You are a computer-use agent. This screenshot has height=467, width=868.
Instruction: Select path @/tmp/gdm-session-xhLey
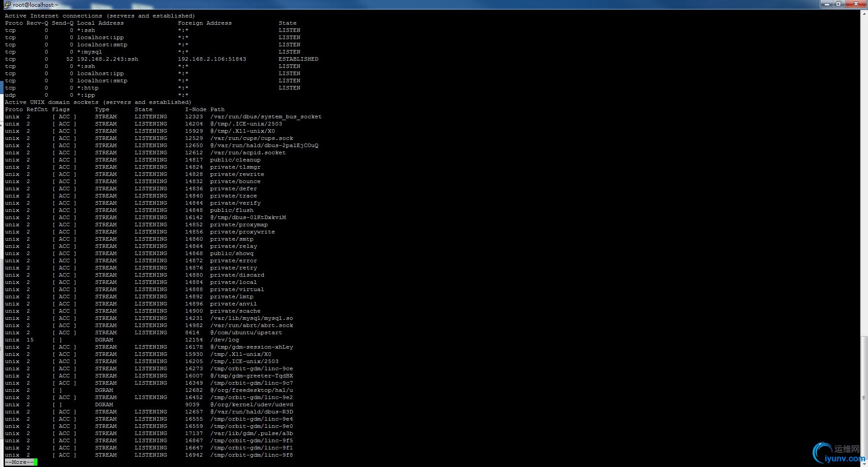coord(252,347)
